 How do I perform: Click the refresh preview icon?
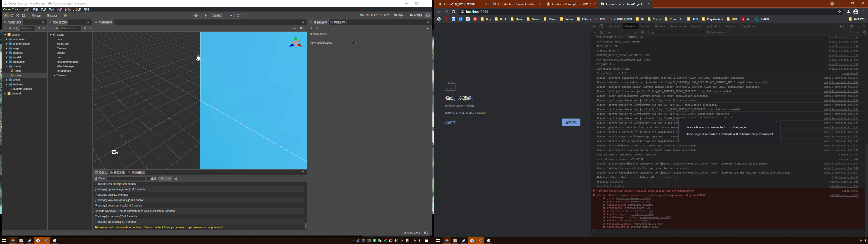(x=238, y=16)
